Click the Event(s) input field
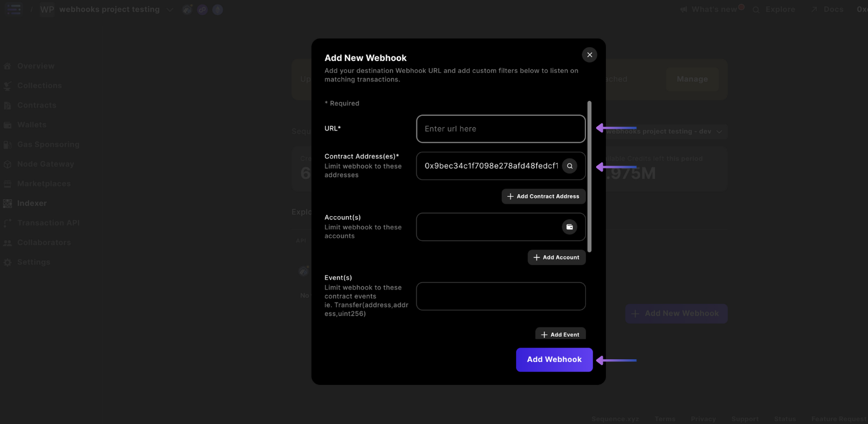The height and width of the screenshot is (424, 868). click(x=500, y=296)
